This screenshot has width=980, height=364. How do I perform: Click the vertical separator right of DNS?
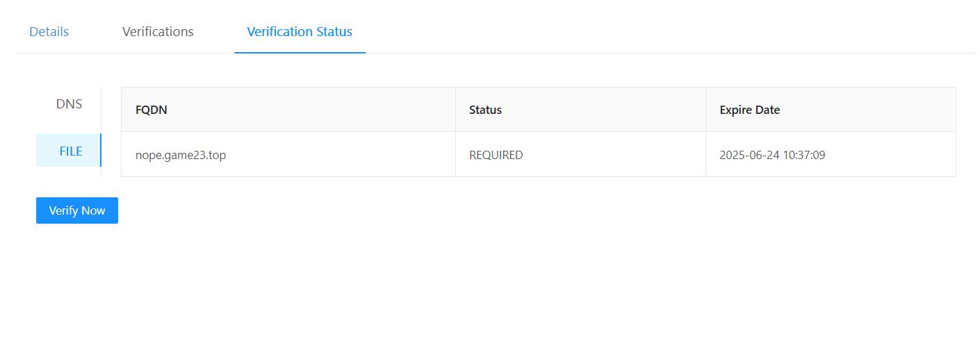[101, 104]
